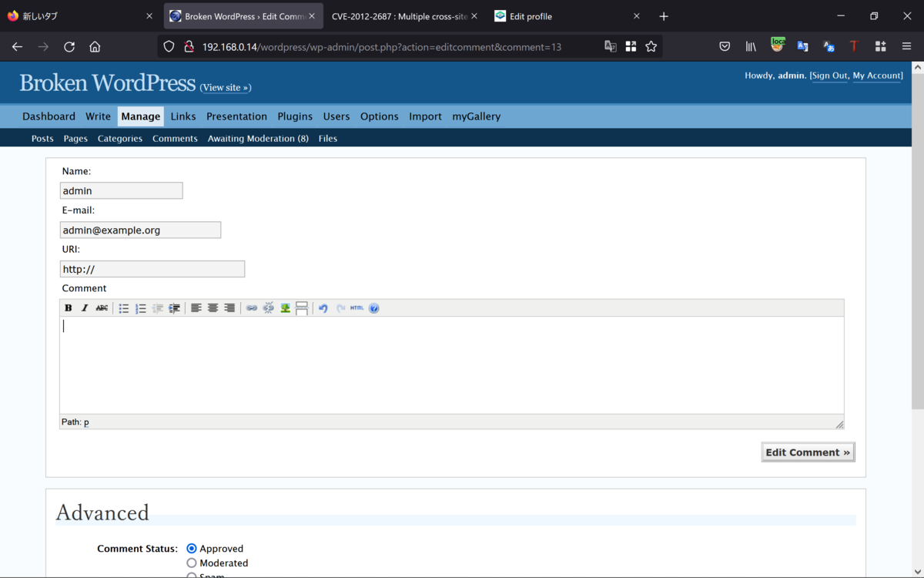Open the HTML source editor
Image resolution: width=924 pixels, height=578 pixels.
coord(357,308)
